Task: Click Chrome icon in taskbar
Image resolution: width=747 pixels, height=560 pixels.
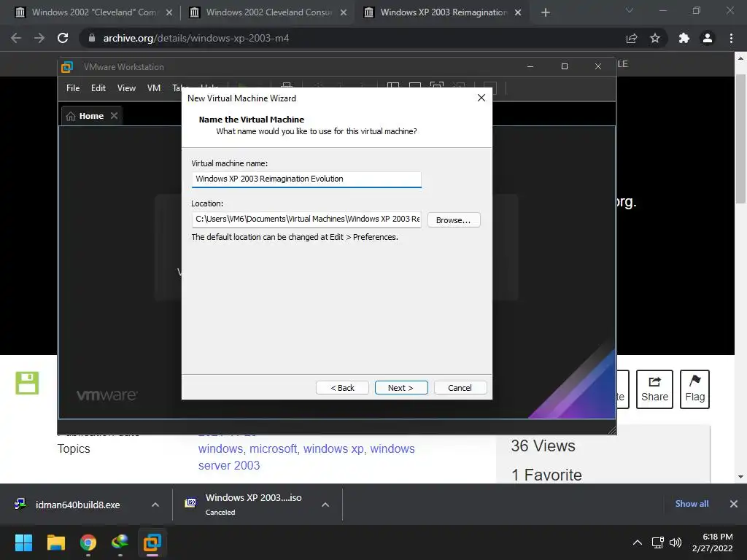Action: coord(88,542)
